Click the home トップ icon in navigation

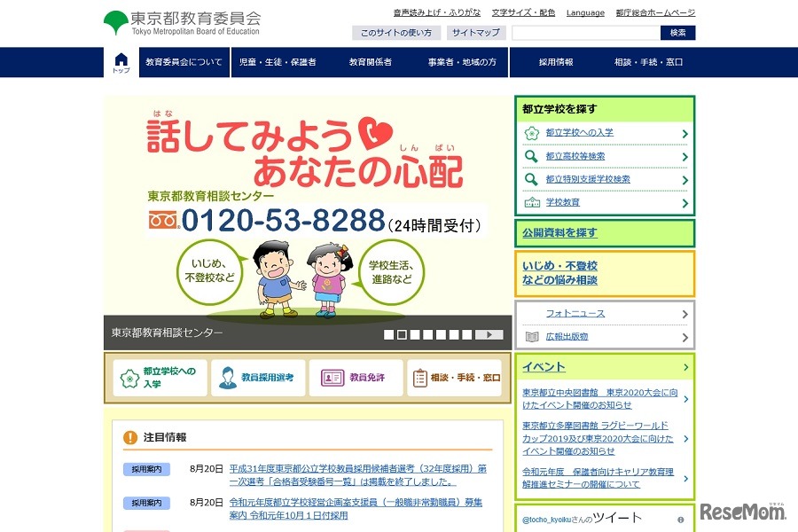click(x=121, y=59)
